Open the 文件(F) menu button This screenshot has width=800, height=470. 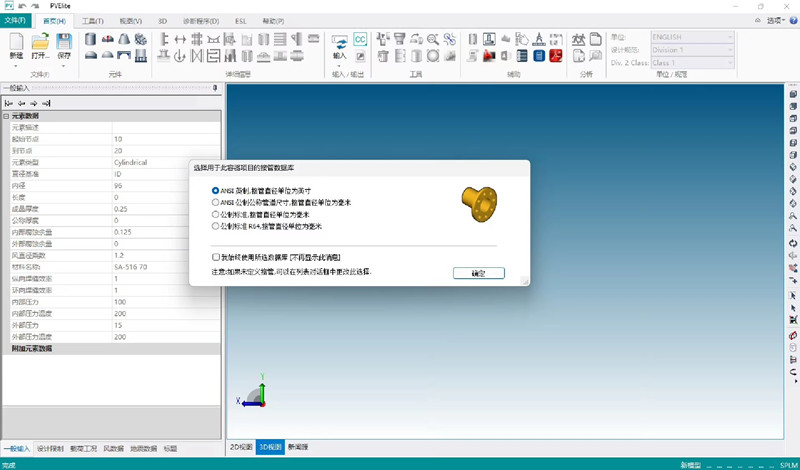pyautogui.click(x=15, y=20)
